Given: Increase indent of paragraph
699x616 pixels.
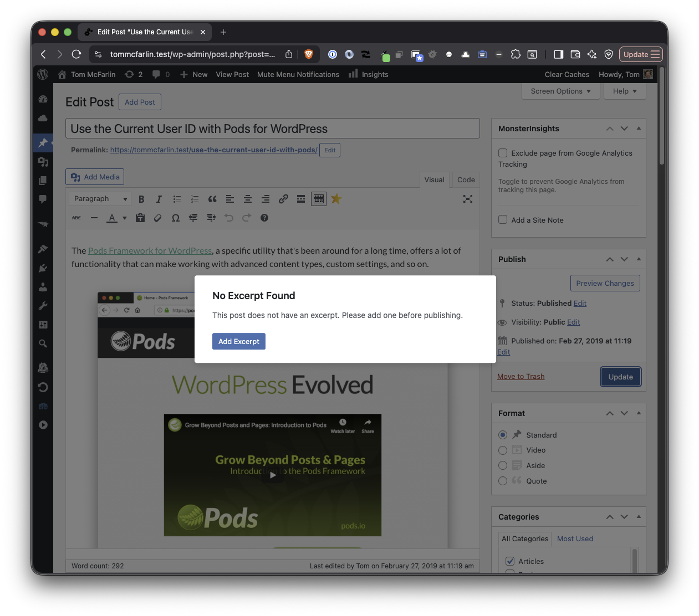Looking at the screenshot, I should 211,218.
